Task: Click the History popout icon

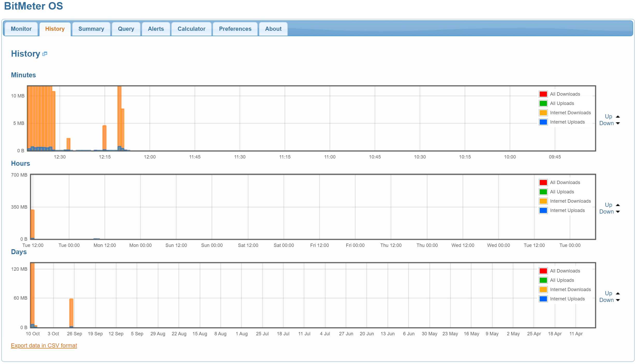Action: [45, 54]
